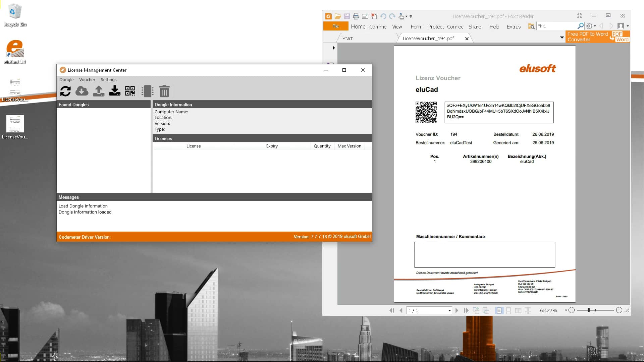Open the document tabs list chevron

(562, 38)
